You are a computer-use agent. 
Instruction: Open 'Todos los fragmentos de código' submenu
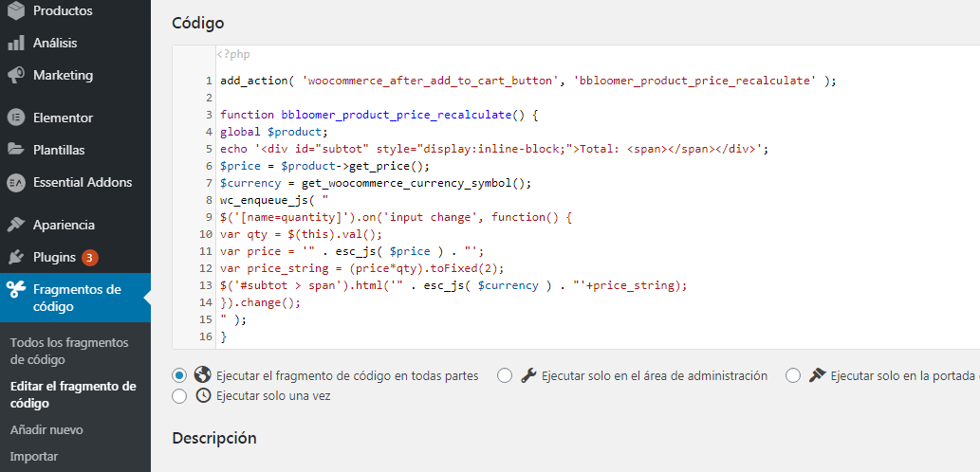[x=69, y=351]
